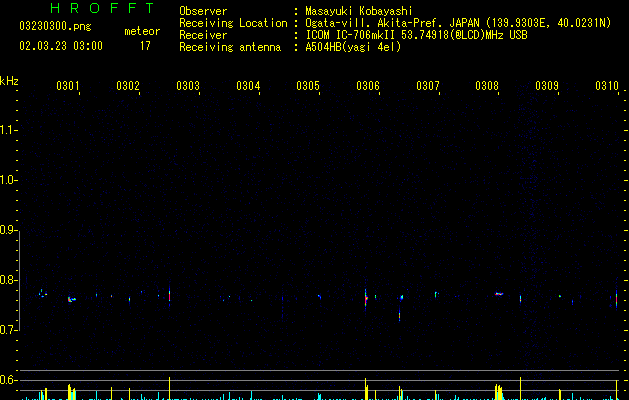Screen dimensions: 629x400
Task: Click the 1.1 kHz frequency label
Action: click(x=8, y=130)
